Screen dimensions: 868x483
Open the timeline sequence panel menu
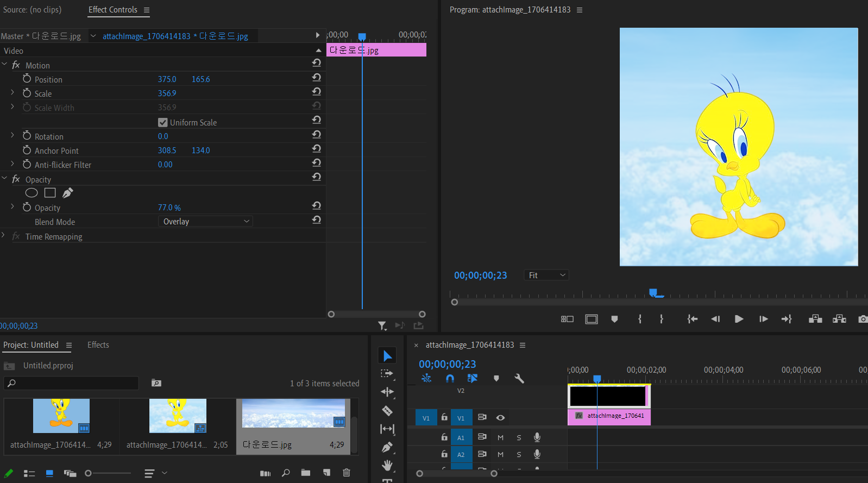click(523, 345)
